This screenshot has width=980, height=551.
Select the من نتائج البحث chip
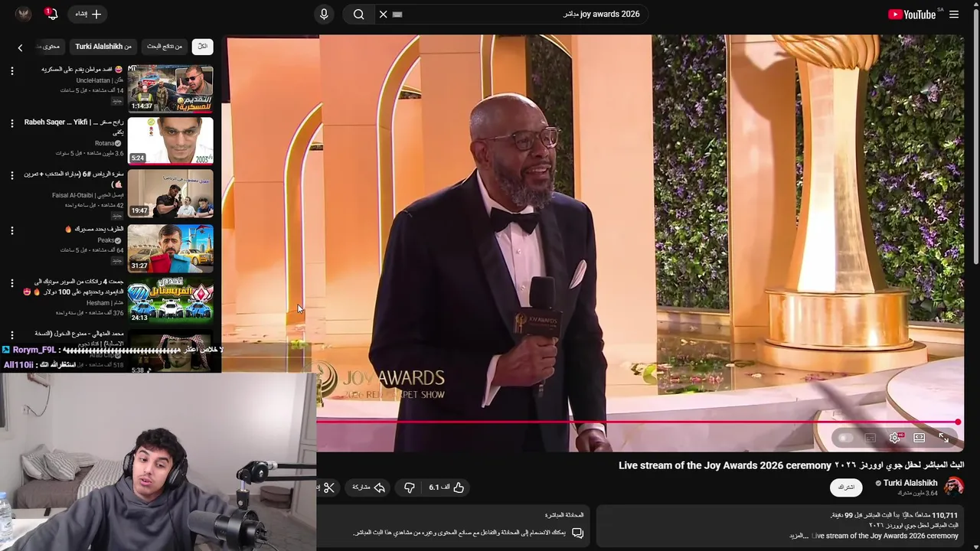coord(165,47)
